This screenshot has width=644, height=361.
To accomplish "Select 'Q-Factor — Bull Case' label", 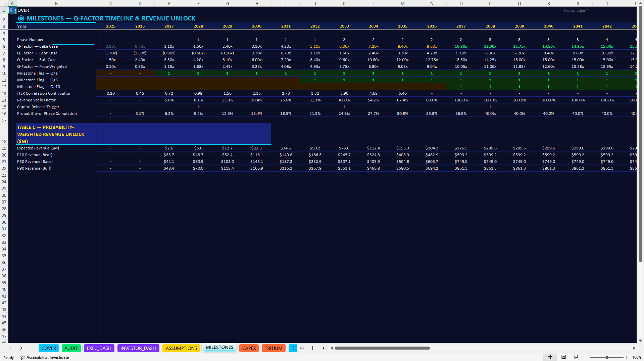I will click(x=56, y=60).
